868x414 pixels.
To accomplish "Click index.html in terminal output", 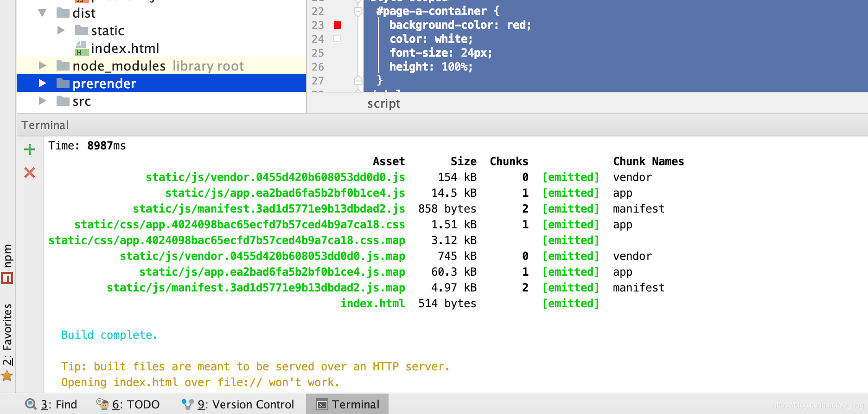I will pos(373,304).
